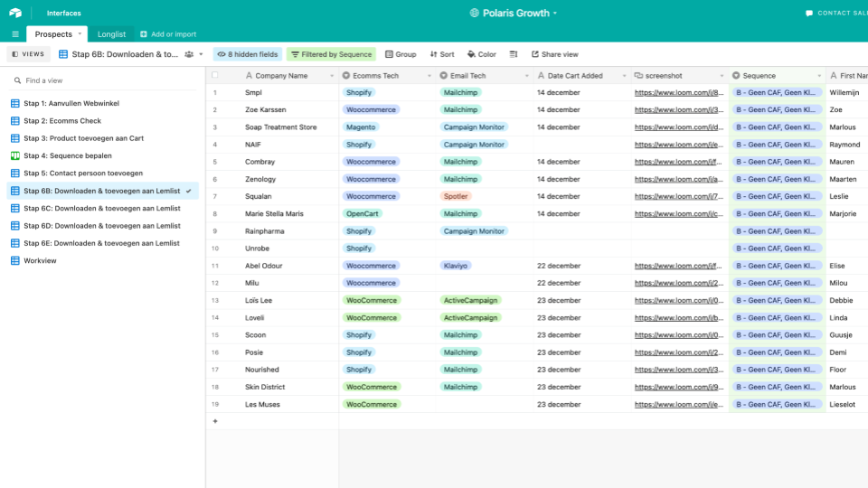Screen dimensions: 868x488
Task: Open the Company Name column dropdown
Action: point(332,76)
